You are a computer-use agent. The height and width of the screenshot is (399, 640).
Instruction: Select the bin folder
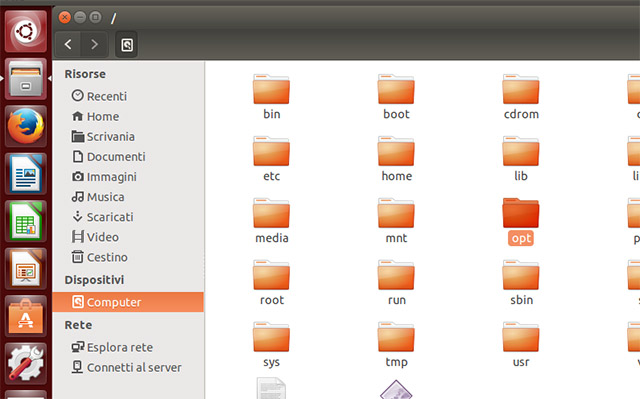(271, 97)
